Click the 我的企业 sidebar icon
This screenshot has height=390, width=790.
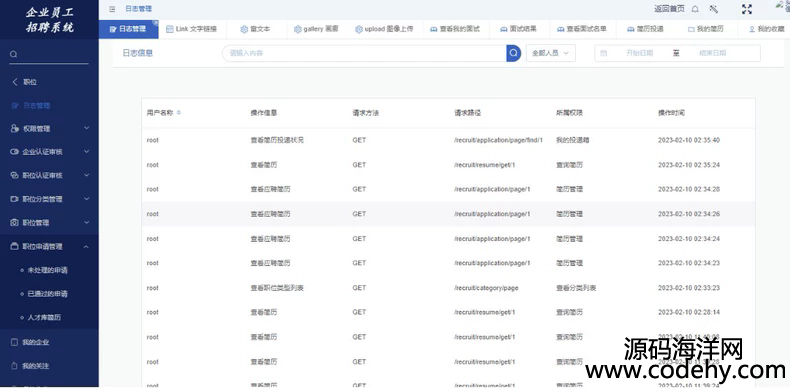point(15,342)
